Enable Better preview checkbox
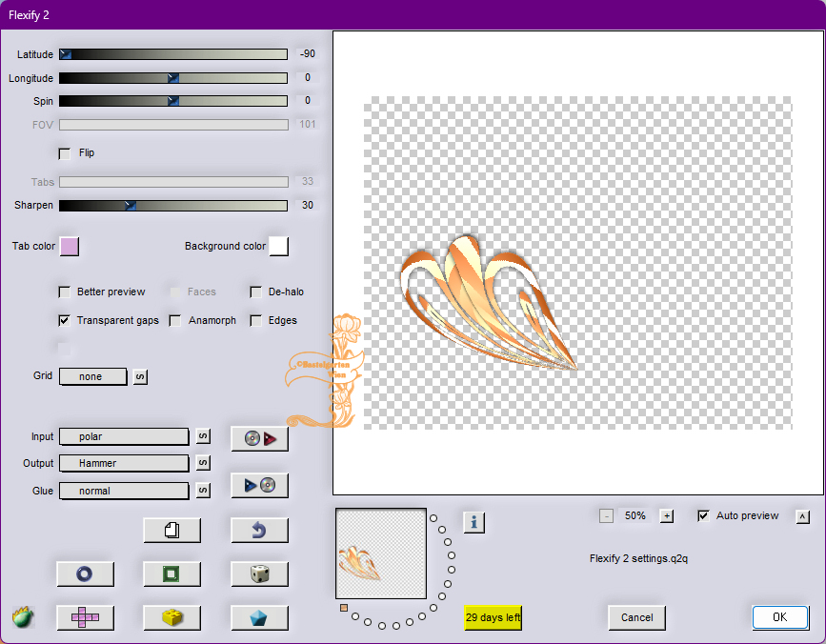The image size is (826, 644). coord(64,292)
